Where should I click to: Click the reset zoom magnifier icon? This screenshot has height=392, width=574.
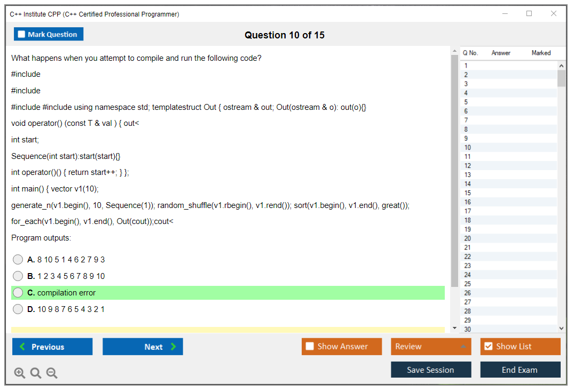coord(36,373)
